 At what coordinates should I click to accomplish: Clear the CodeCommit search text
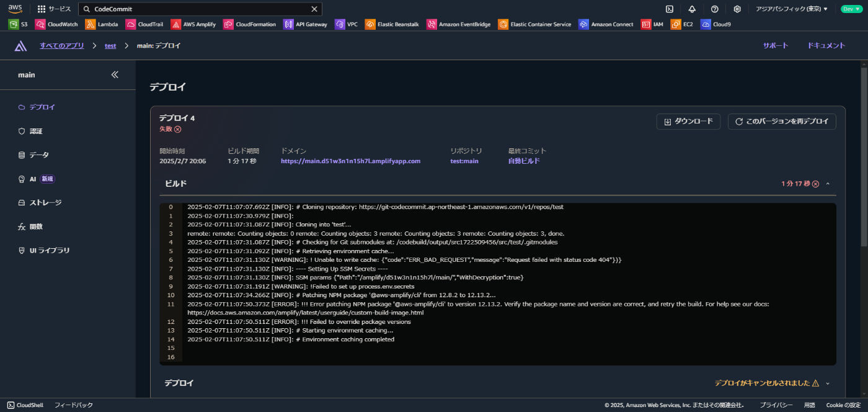[x=314, y=9]
